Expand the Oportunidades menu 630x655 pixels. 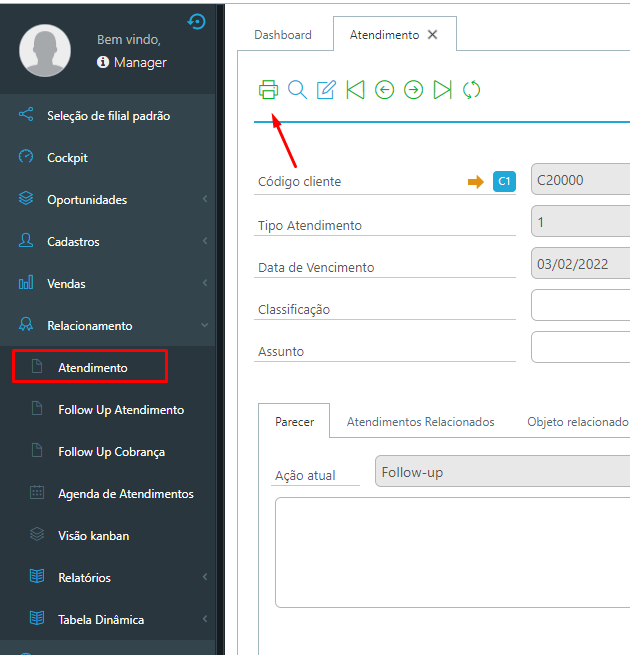click(x=108, y=200)
